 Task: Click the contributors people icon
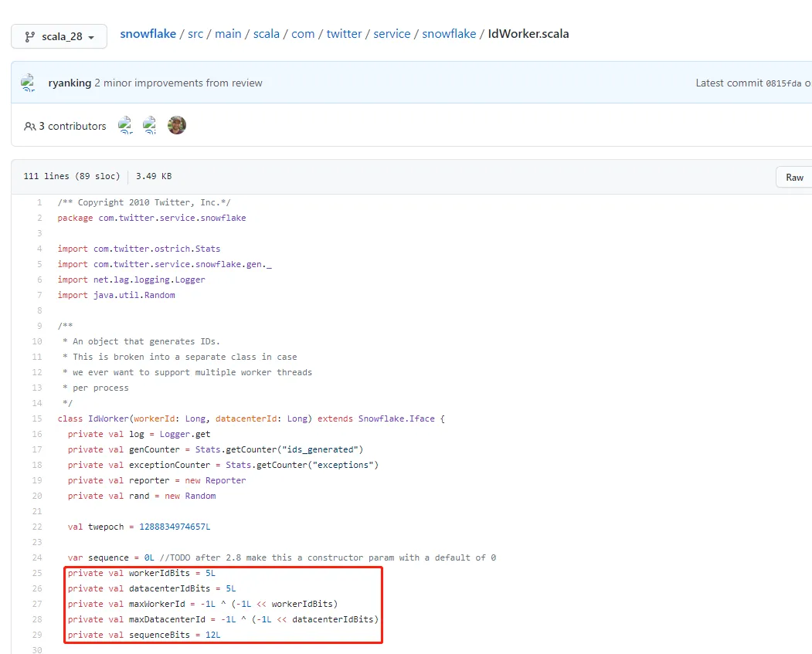[30, 127]
